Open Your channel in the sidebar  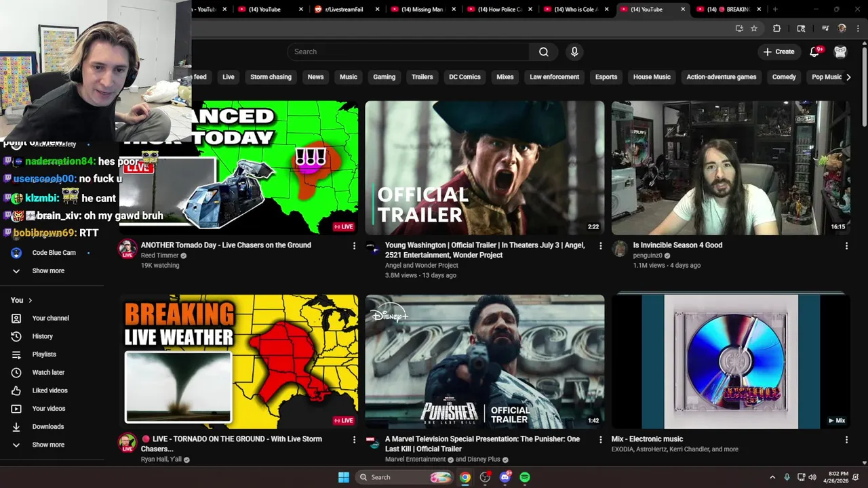tap(52, 319)
